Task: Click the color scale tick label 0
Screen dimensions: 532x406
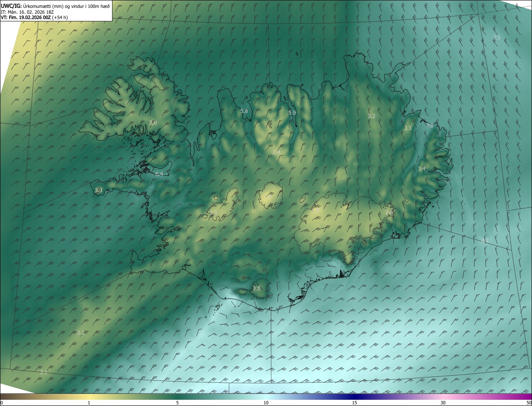Action: pos(2,403)
